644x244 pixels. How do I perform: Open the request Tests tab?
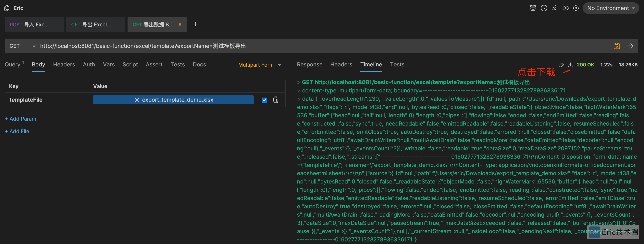point(178,65)
